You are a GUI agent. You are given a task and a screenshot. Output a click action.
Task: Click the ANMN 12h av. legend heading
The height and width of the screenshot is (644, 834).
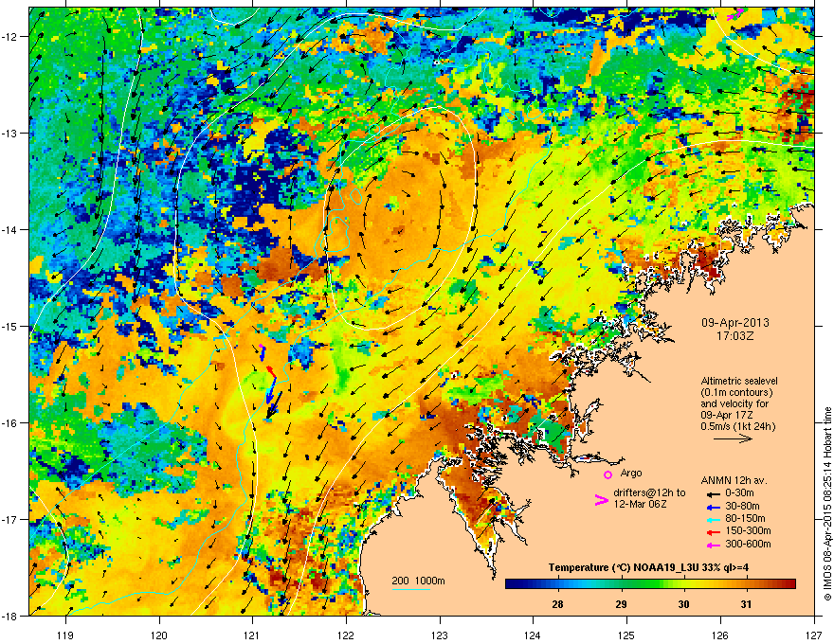734,481
